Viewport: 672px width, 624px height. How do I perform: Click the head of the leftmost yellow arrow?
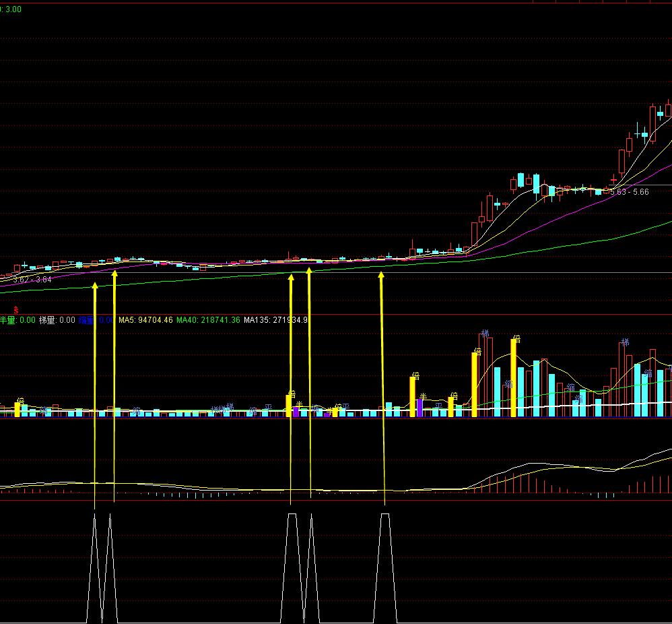(x=95, y=285)
